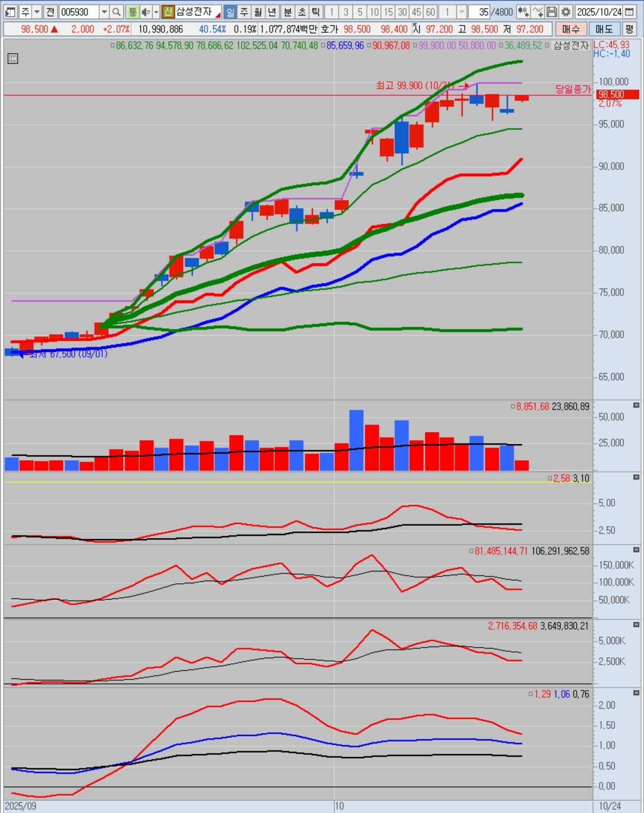
Task: Close the volume indicator panel
Action: [636, 405]
